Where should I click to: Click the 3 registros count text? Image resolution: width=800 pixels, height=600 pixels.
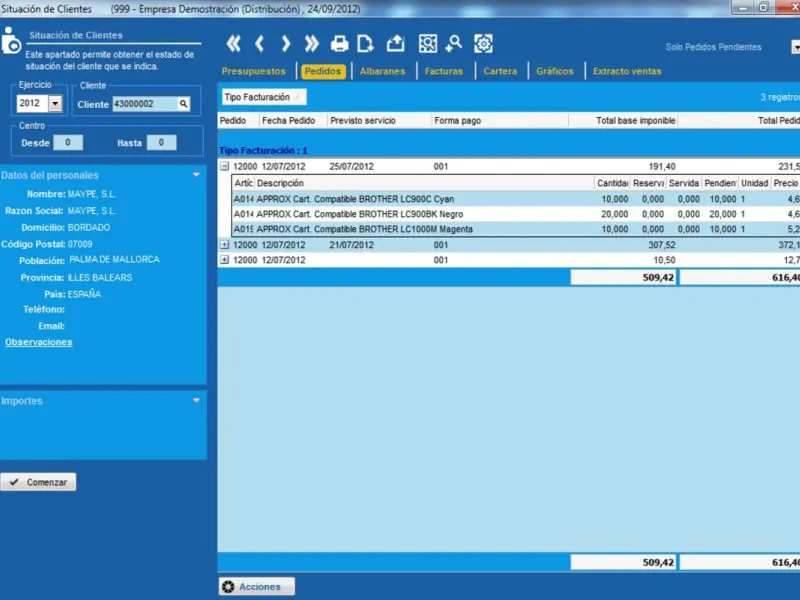point(780,97)
